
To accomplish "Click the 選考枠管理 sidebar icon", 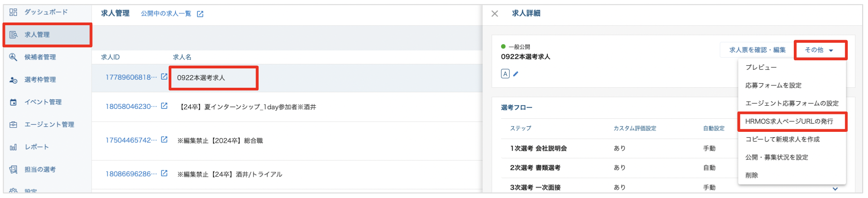I will click(x=13, y=80).
